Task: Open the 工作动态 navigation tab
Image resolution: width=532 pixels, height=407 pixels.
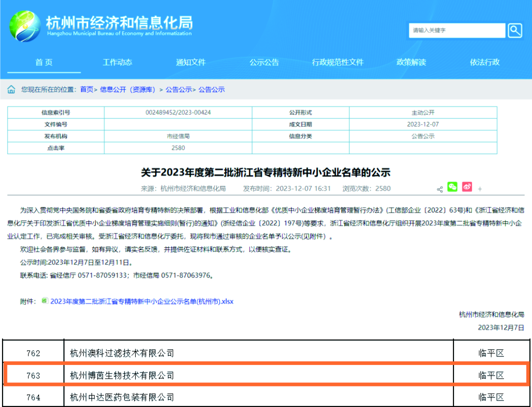Action: (118, 62)
